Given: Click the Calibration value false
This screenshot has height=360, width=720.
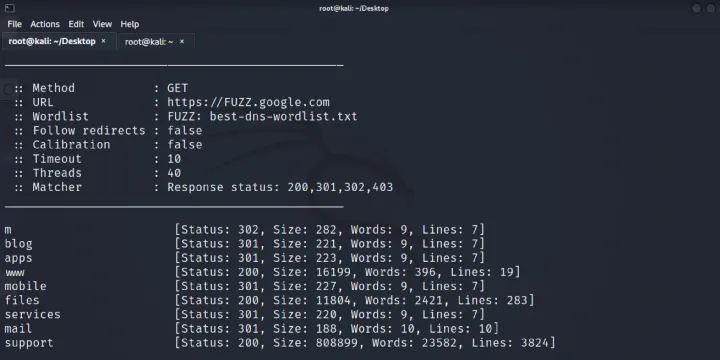Looking at the screenshot, I should click(x=185, y=145).
